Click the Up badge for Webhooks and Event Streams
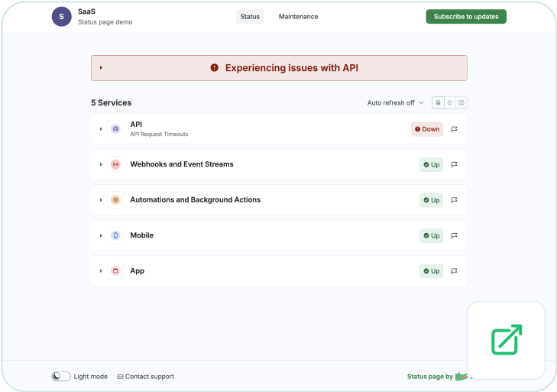This screenshot has height=392, width=557. 431,164
